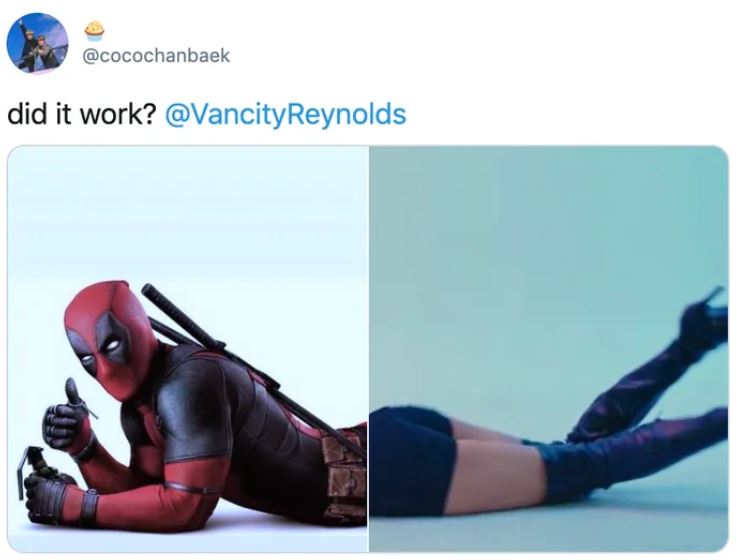Click the "did it work?" tweet text
This screenshot has height=560, width=738.
[81, 114]
